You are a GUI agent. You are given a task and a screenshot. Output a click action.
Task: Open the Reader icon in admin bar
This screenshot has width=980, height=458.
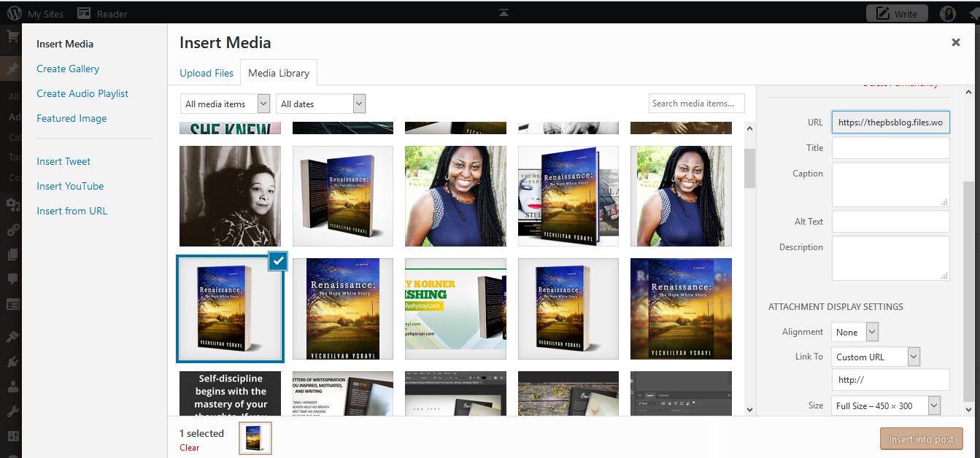(84, 14)
